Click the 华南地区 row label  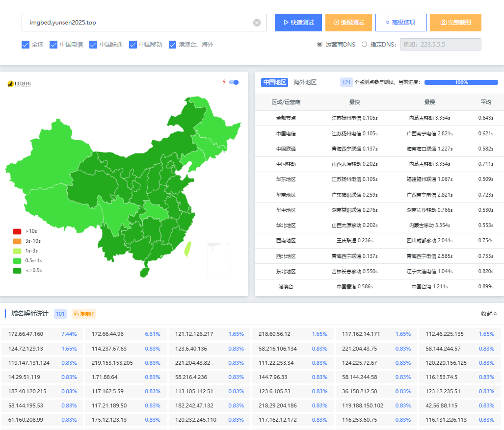tap(286, 195)
